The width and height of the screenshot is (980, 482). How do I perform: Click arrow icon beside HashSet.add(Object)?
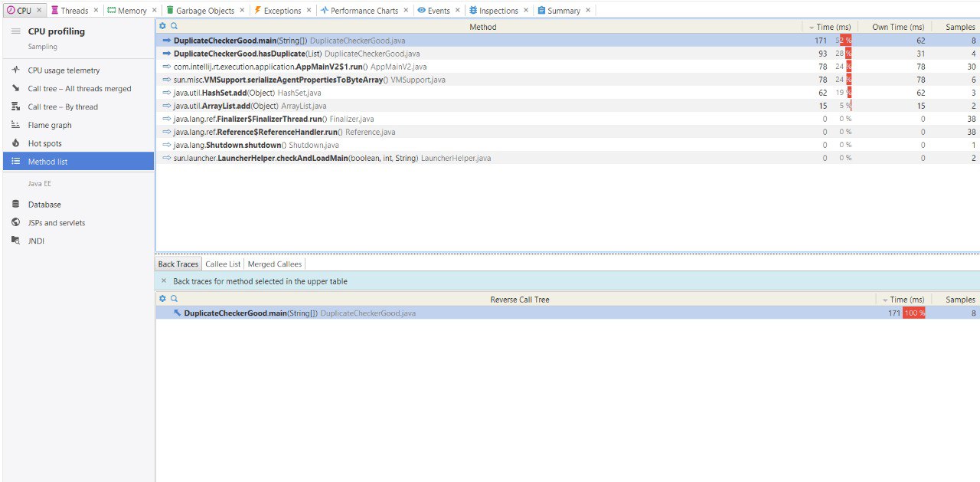167,93
